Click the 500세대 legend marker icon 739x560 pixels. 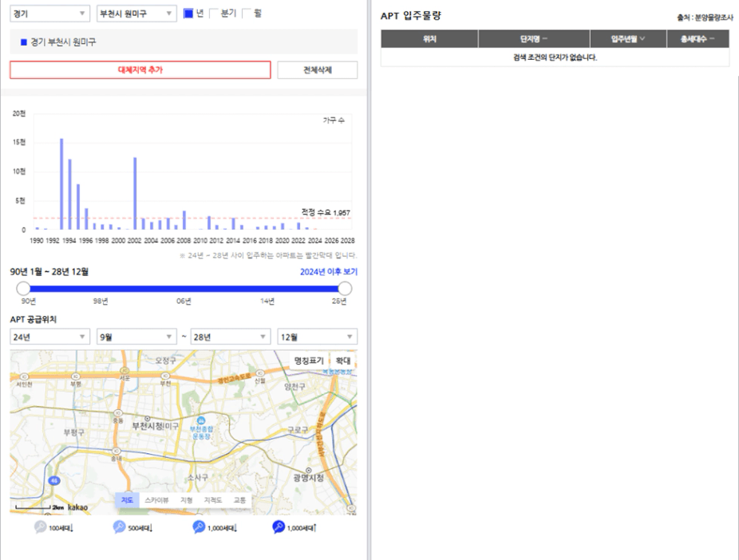coord(119,527)
